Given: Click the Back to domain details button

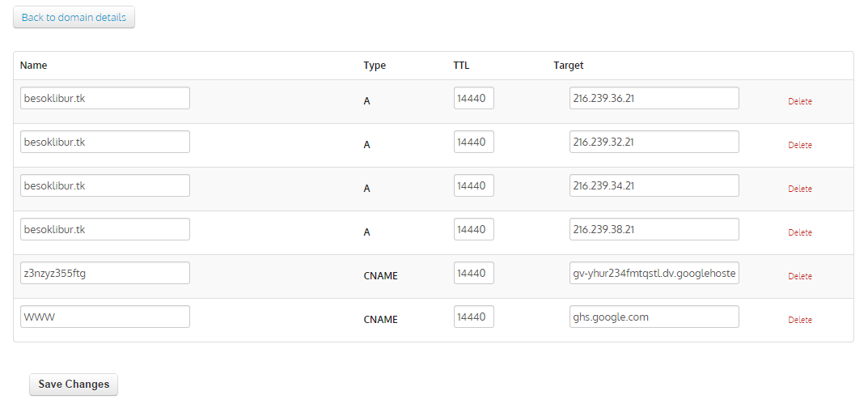Looking at the screenshot, I should [x=74, y=17].
